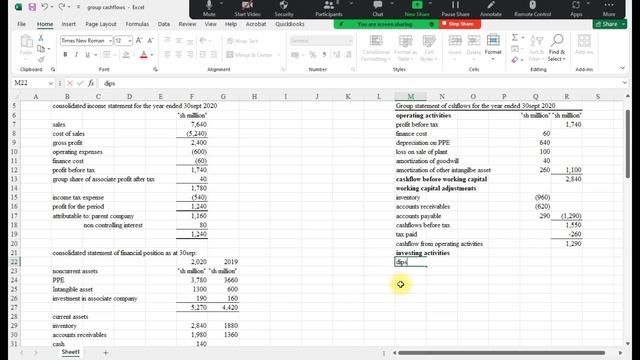Click the Stop Share button
Image resolution: width=640 pixels, height=360 pixels.
(460, 24)
